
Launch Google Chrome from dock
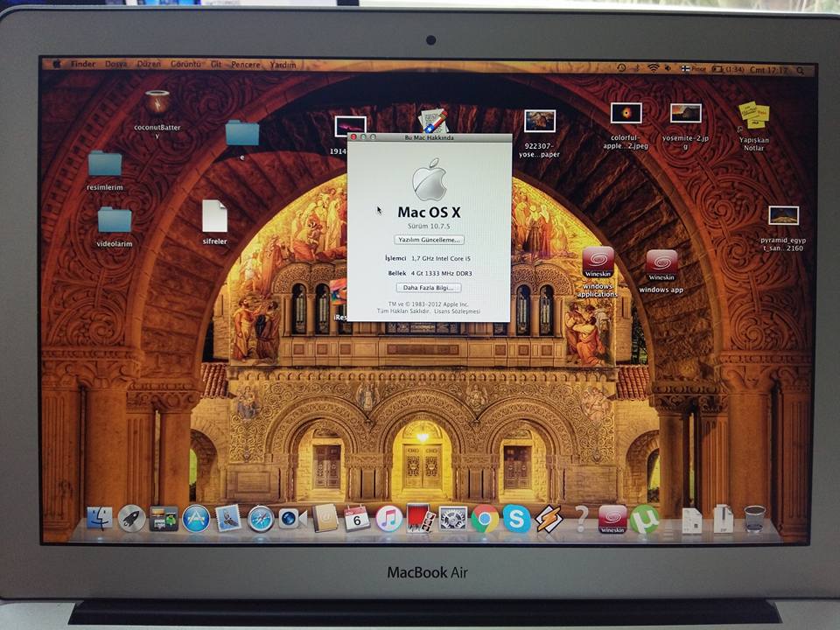485,519
